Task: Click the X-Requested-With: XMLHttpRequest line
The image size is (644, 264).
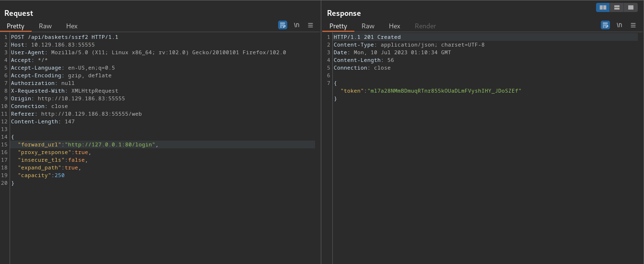Action: [65, 91]
